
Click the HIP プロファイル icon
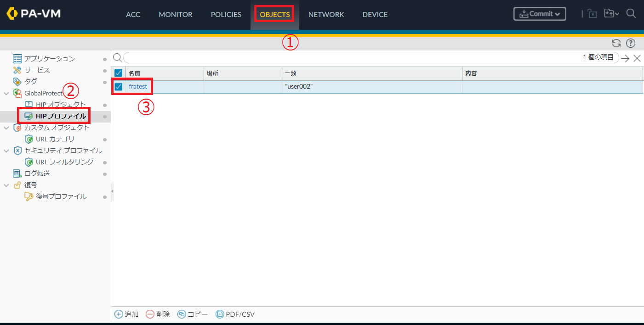click(x=28, y=116)
